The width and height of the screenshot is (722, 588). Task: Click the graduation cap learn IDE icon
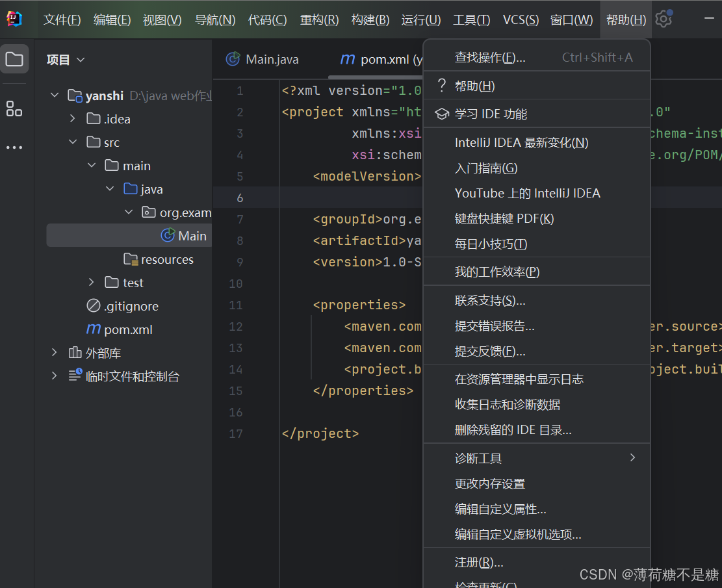pyautogui.click(x=442, y=114)
